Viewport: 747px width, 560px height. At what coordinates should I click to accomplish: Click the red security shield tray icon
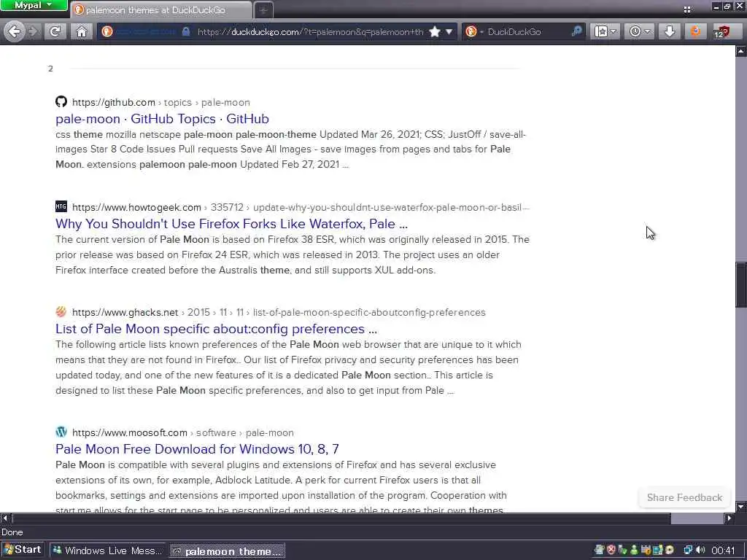611,551
